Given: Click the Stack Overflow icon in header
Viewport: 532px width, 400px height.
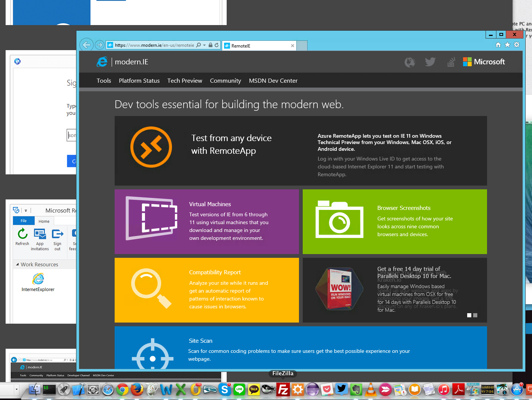Looking at the screenshot, I should click(451, 62).
